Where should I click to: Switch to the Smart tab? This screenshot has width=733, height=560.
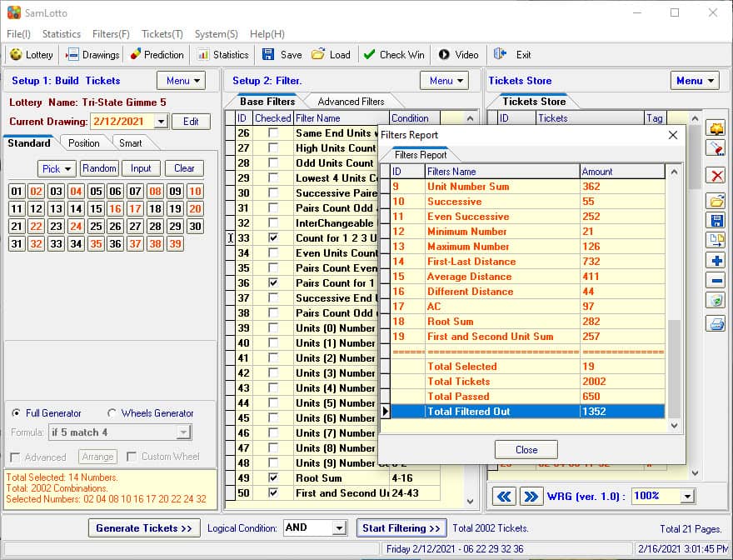click(x=130, y=143)
